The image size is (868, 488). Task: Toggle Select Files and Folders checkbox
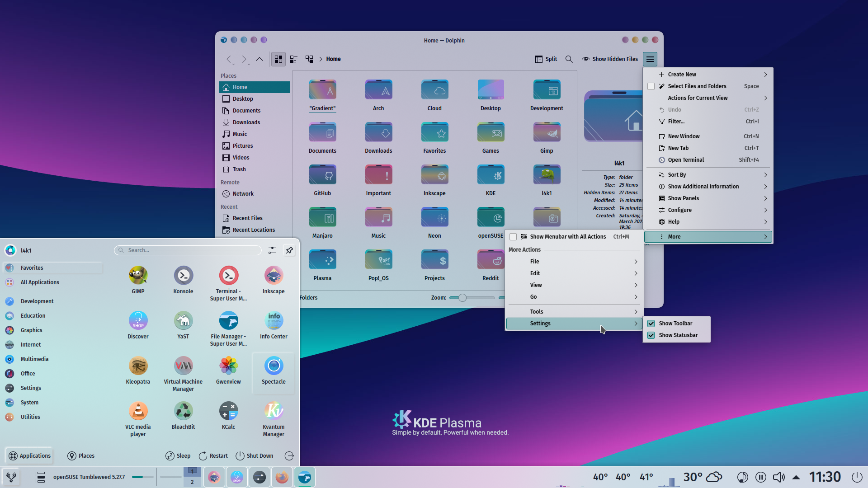click(x=651, y=86)
